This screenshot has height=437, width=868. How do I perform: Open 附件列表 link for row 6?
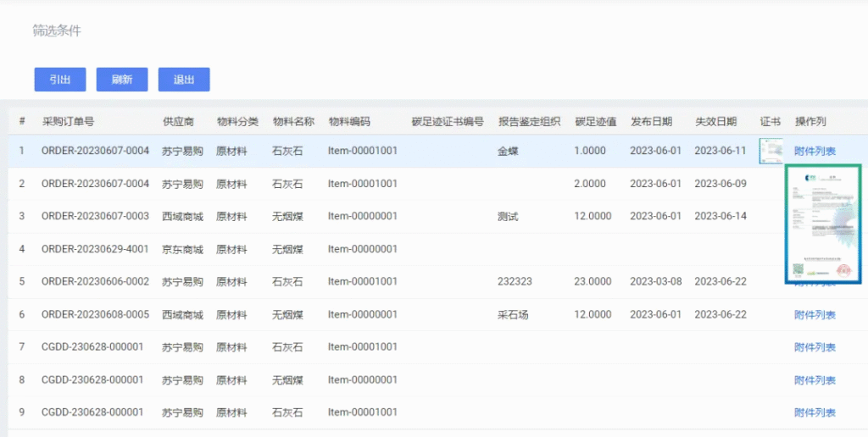click(815, 315)
